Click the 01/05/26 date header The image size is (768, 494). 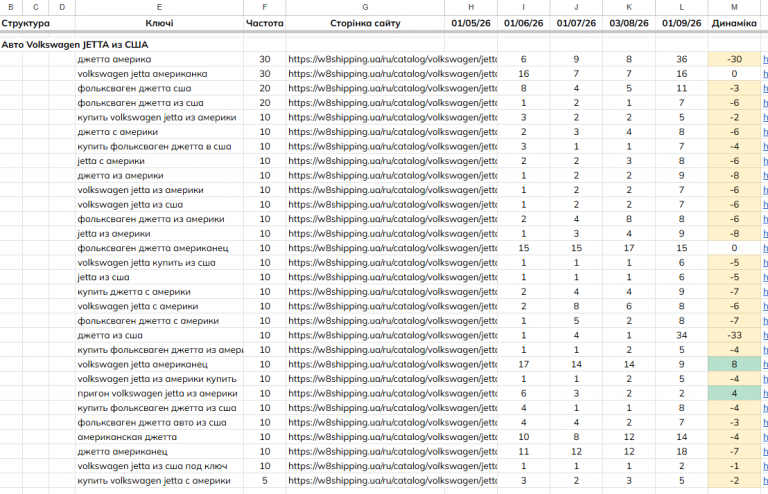click(x=471, y=23)
